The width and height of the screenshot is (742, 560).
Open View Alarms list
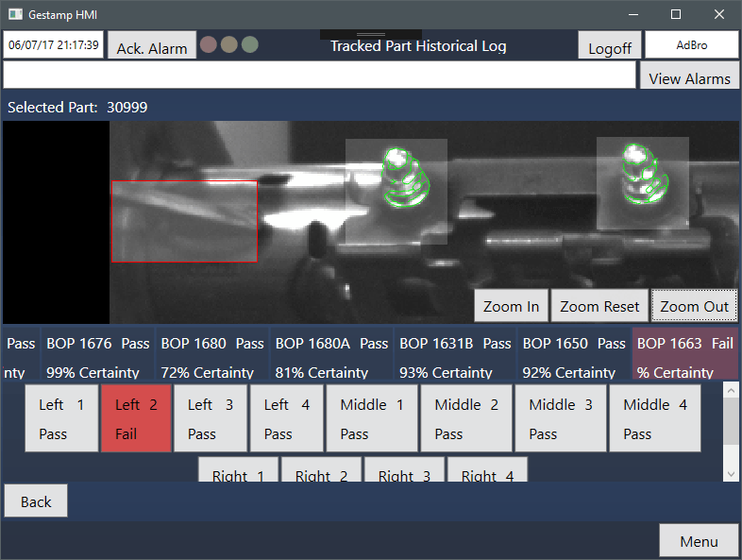point(689,77)
